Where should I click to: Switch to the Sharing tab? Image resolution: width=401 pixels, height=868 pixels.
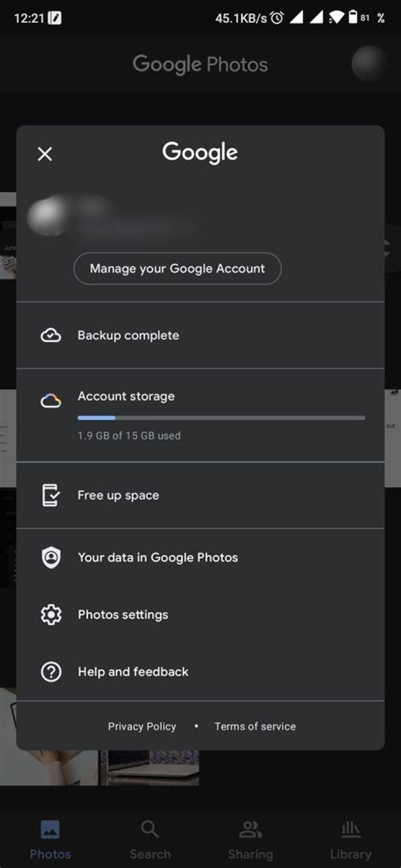tap(251, 840)
